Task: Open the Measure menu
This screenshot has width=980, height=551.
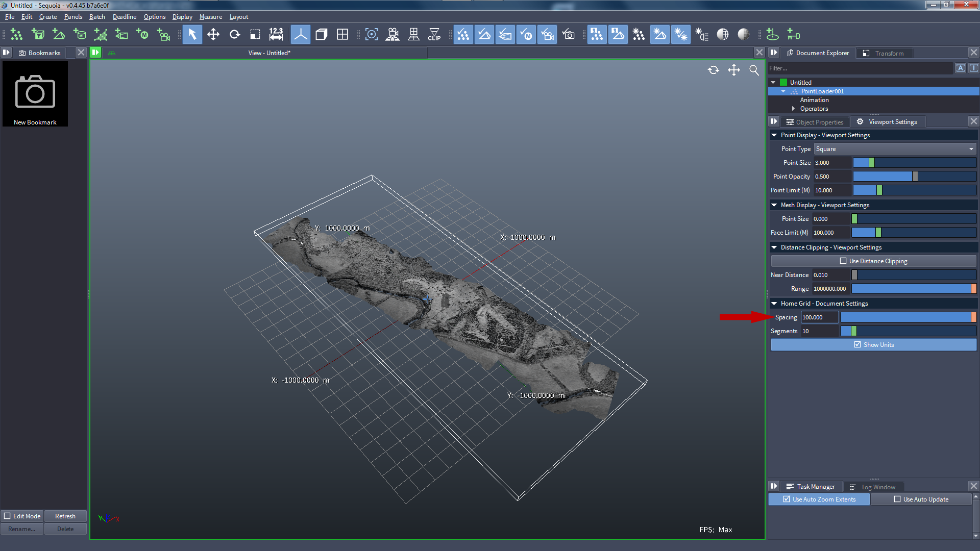Action: tap(211, 16)
